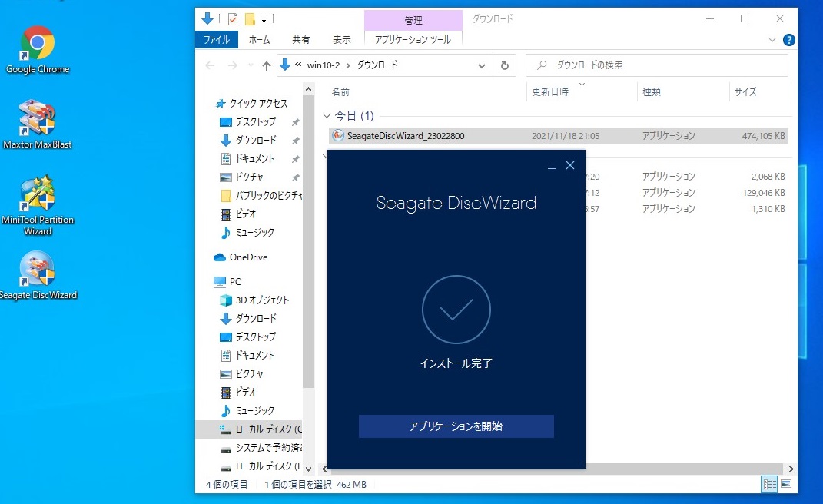This screenshot has width=823, height=504.
Task: Click the pin icon beside ピクチャ in Quick access
Action: pyautogui.click(x=296, y=177)
